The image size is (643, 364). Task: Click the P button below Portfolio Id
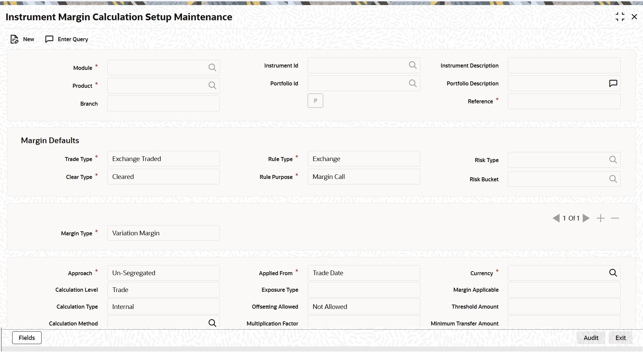tap(315, 101)
